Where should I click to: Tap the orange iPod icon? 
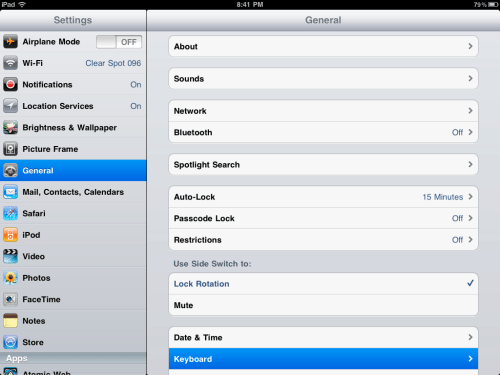point(10,235)
